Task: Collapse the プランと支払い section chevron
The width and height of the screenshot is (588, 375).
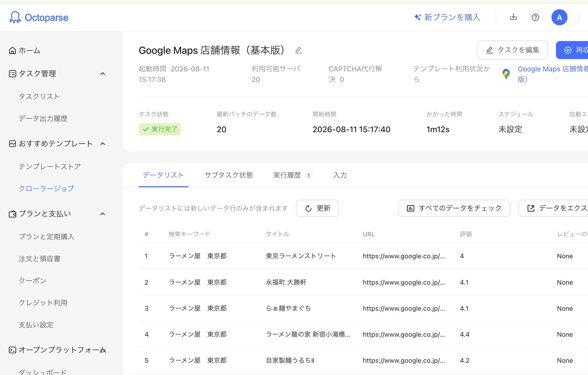Action: [103, 214]
